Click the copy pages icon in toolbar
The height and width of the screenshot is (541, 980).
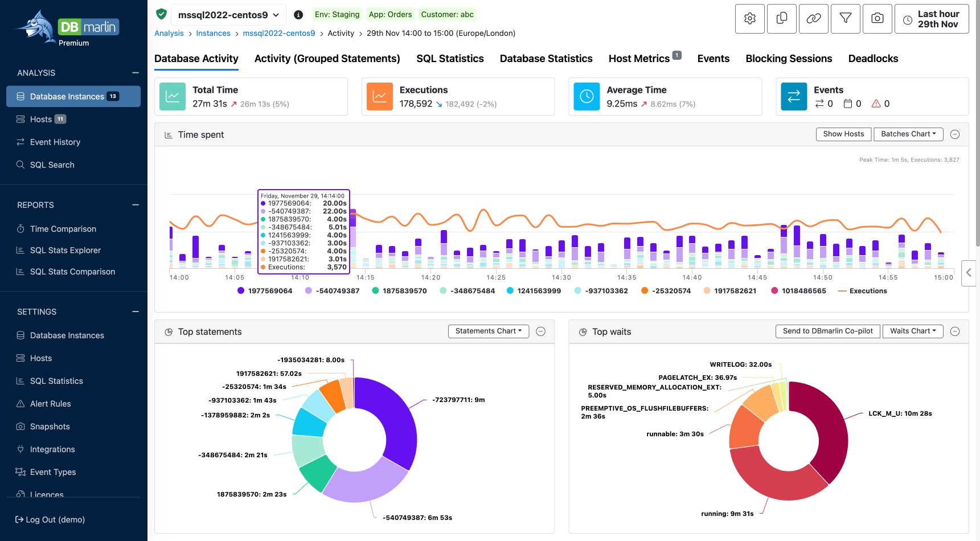click(x=781, y=19)
